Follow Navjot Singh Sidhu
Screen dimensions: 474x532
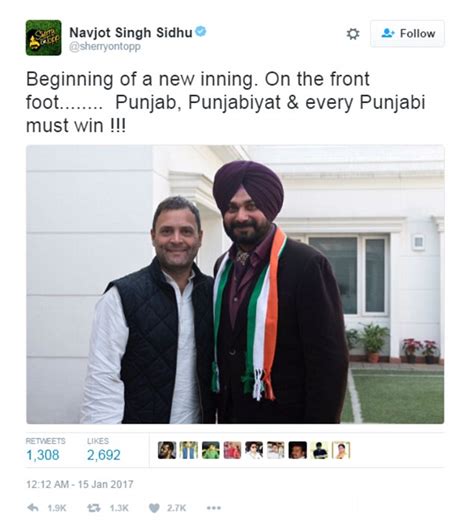(407, 34)
